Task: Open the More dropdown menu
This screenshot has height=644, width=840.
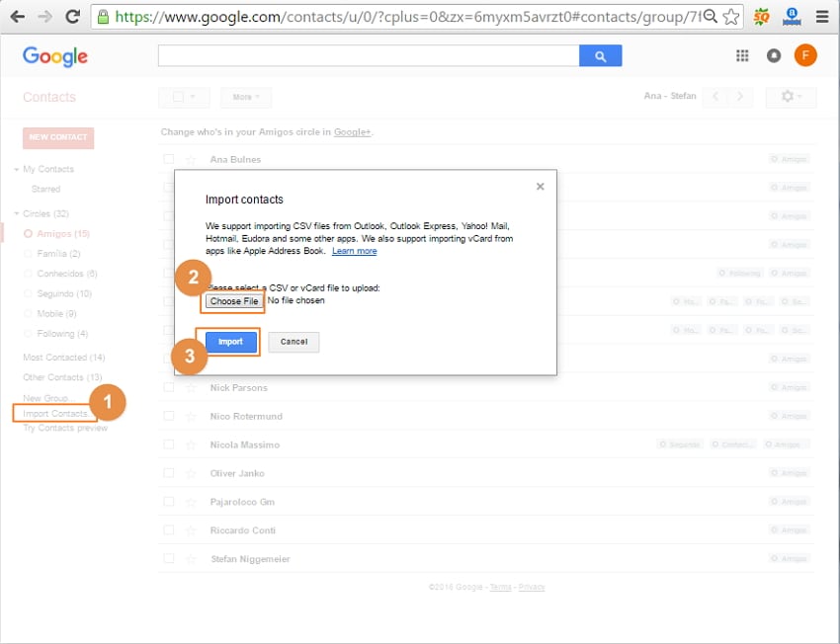Action: [x=246, y=97]
